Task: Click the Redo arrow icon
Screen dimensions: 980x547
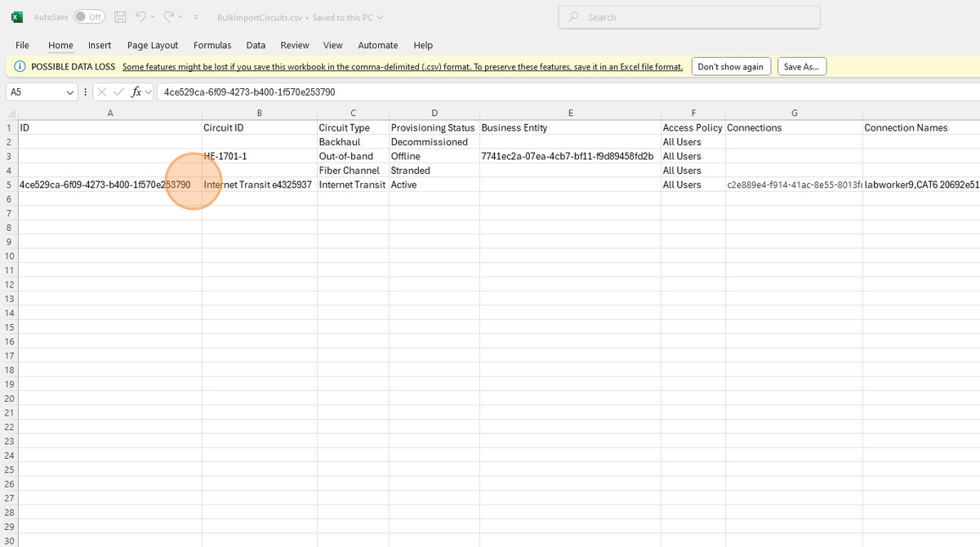Action: click(x=168, y=16)
